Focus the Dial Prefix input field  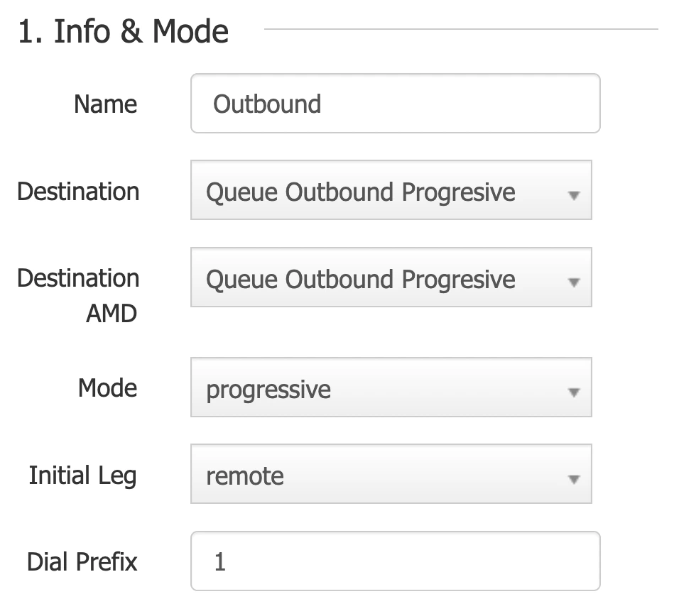click(426, 563)
